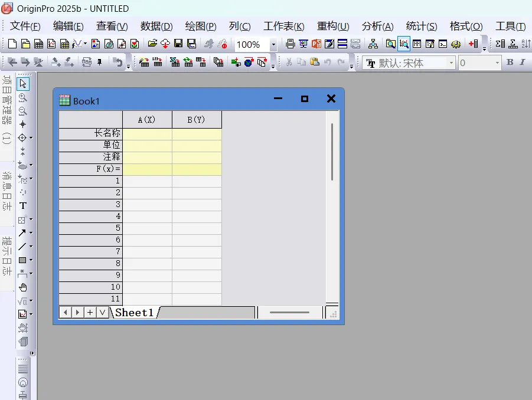This screenshot has width=532, height=400.
Task: Expand the square root formula tool options
Action: pos(31,301)
